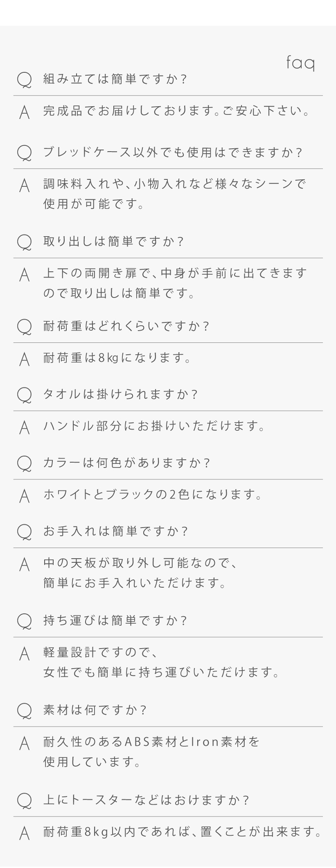Click the Q icon beside 持ち運びは簡単ですか

click(x=25, y=621)
